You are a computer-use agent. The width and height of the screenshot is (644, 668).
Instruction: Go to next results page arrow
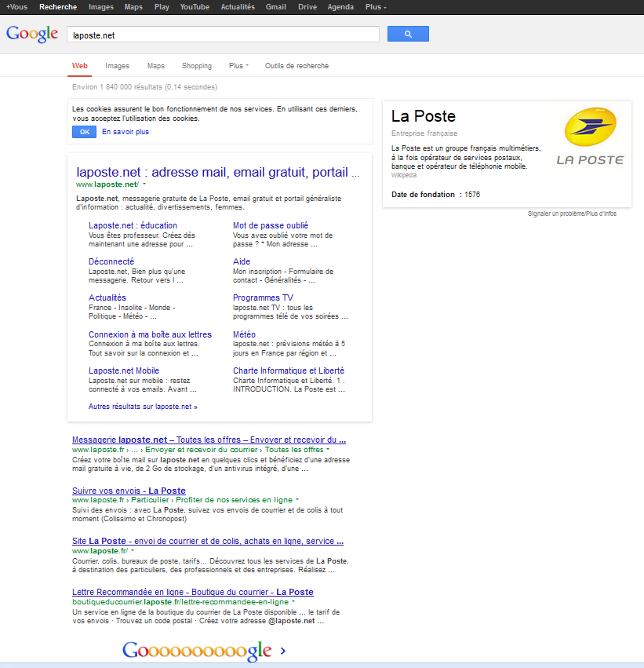[x=282, y=651]
